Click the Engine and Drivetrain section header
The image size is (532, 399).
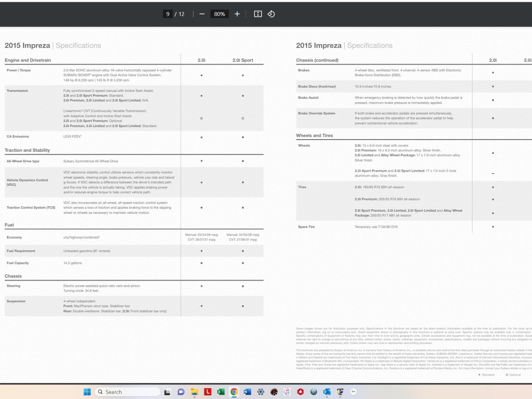point(28,60)
